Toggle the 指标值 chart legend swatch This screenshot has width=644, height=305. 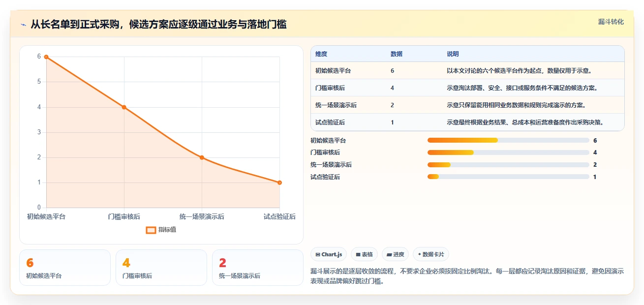(151, 230)
